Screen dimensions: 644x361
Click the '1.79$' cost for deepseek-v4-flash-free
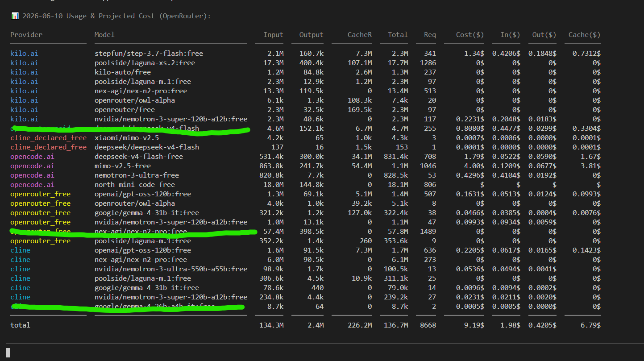pyautogui.click(x=474, y=157)
